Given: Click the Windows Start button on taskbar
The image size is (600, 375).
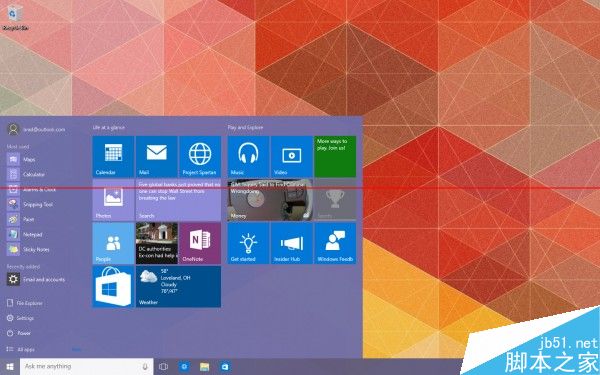Looking at the screenshot, I should point(10,367).
